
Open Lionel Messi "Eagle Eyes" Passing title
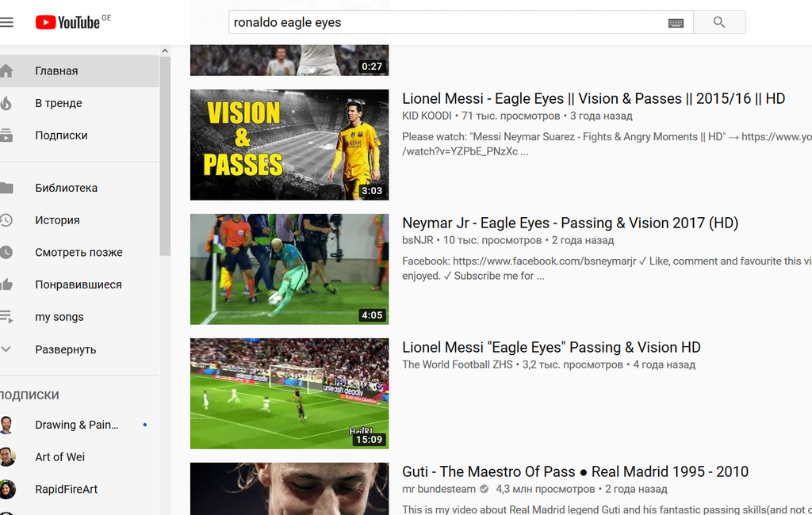(x=552, y=347)
